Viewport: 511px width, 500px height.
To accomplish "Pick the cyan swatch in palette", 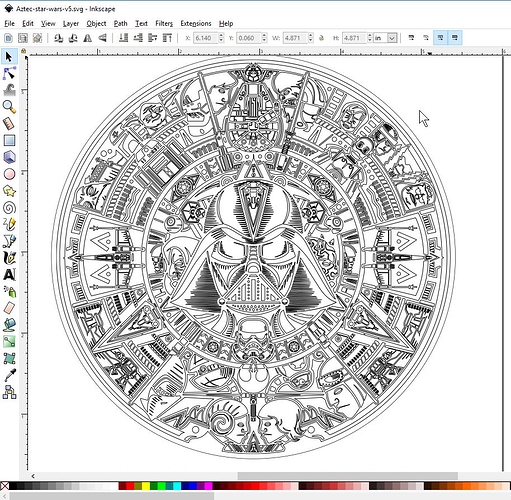I will [177, 486].
